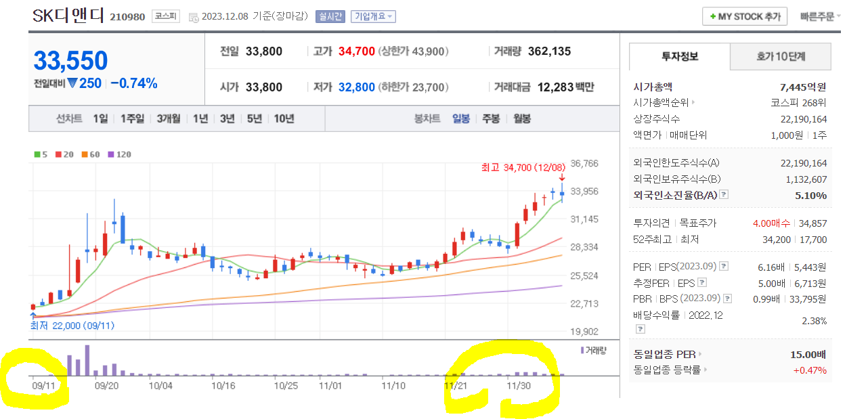Click the MY STOCK 추가 button
Image resolution: width=868 pixels, height=419 pixels.
(x=745, y=16)
